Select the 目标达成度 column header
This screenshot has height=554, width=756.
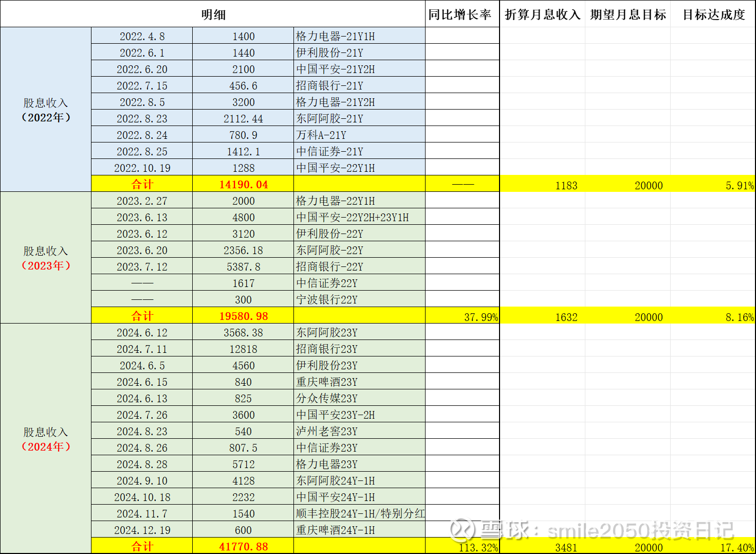713,14
